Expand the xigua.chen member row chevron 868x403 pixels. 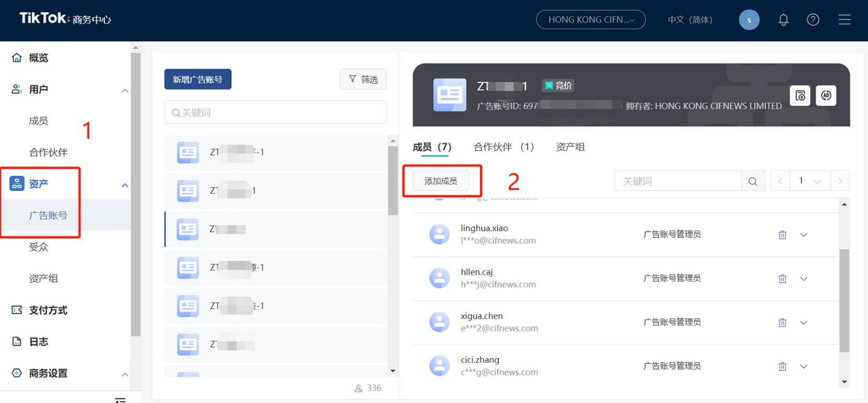pyautogui.click(x=804, y=323)
